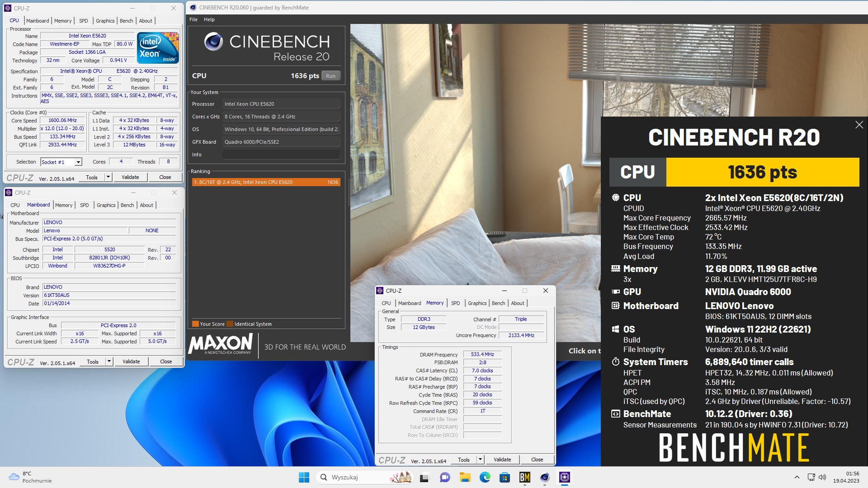This screenshot has width=868, height=488.
Task: Click the Core Speed value 1600.06 MHz
Action: (x=62, y=121)
